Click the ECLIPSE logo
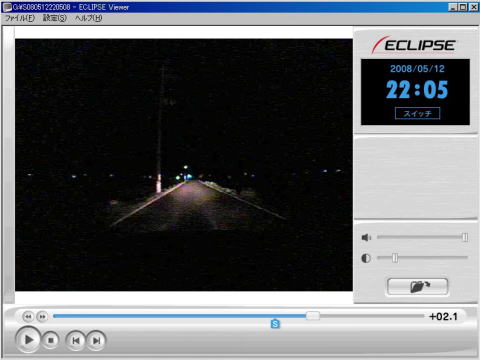480x360 pixels. tap(413, 45)
